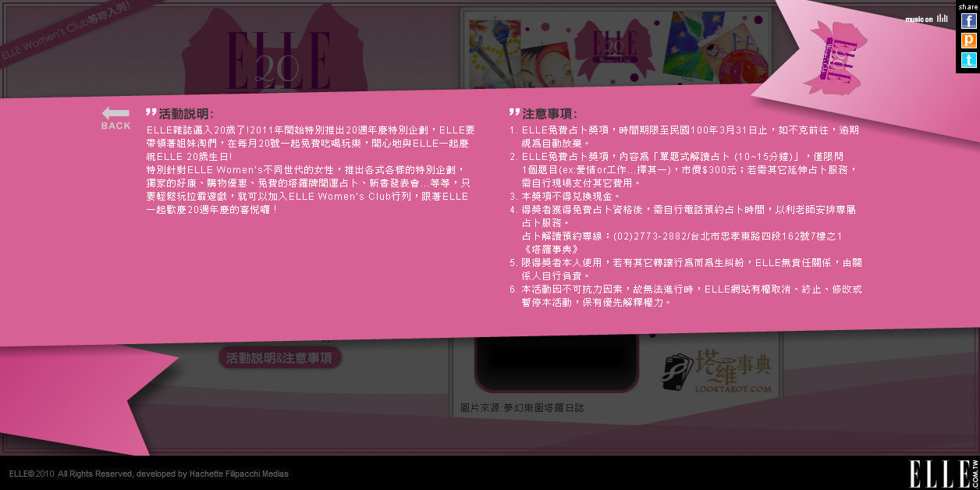Click the share label above the social icons
Viewport: 980px width, 490px height.
coord(968,6)
